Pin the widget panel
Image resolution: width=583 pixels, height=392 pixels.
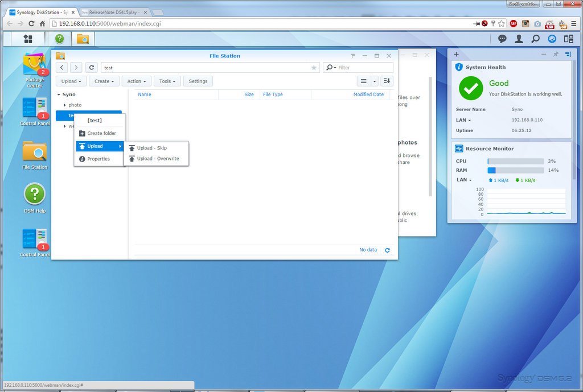click(x=556, y=54)
